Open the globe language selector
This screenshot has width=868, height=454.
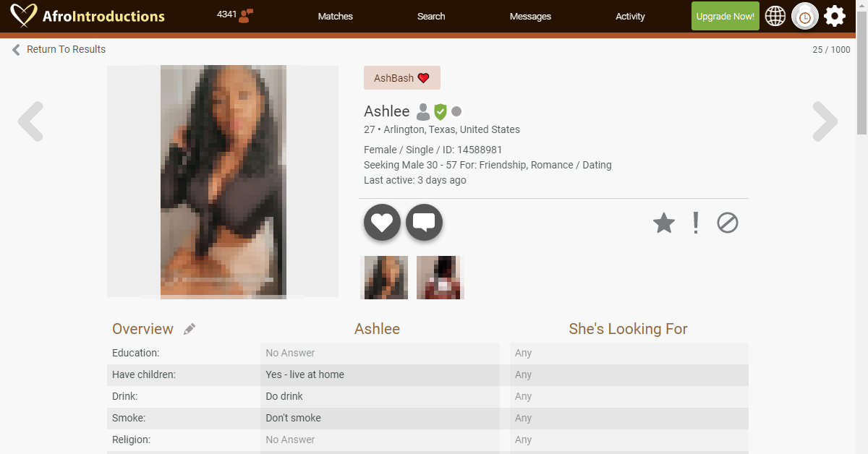(x=775, y=16)
